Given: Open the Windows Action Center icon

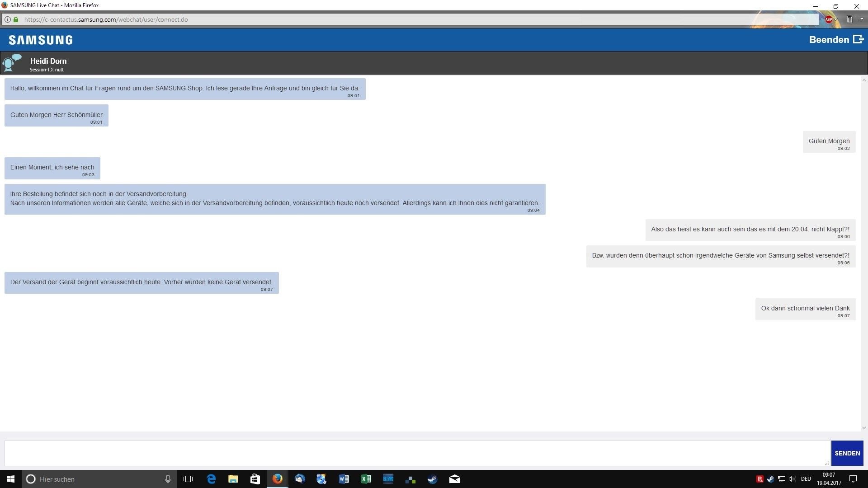Looking at the screenshot, I should 853,479.
